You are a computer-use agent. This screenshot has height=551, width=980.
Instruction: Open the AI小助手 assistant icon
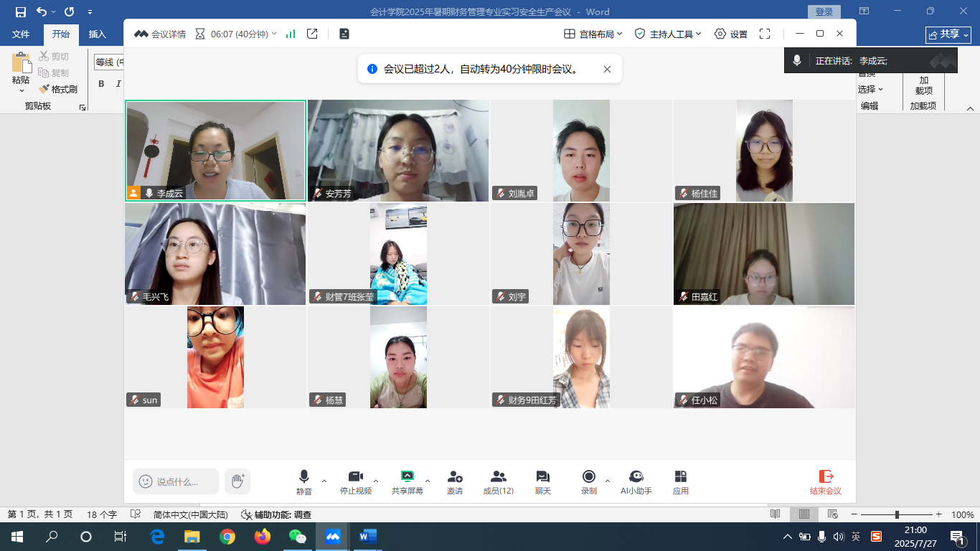pos(636,478)
